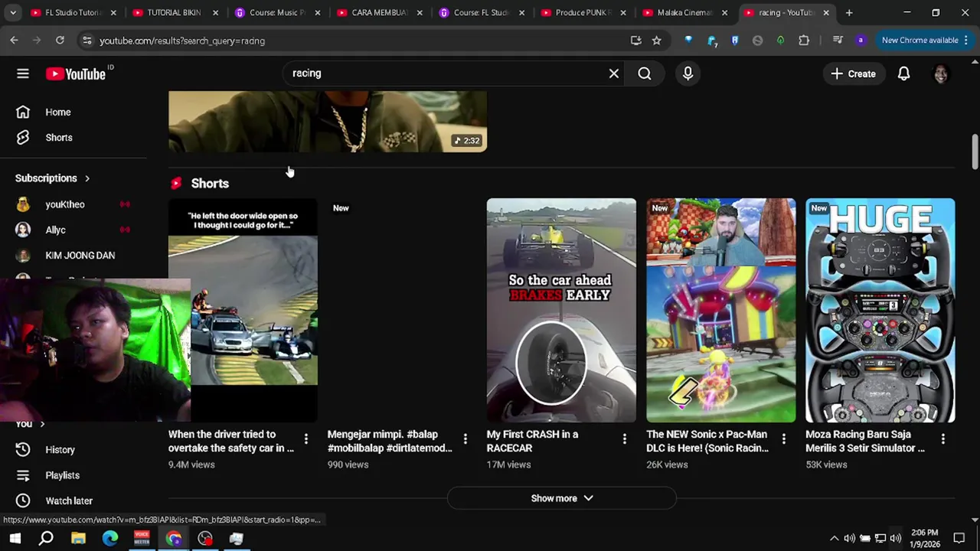Click the Create button
Screen dimensions: 980x551
(853, 73)
